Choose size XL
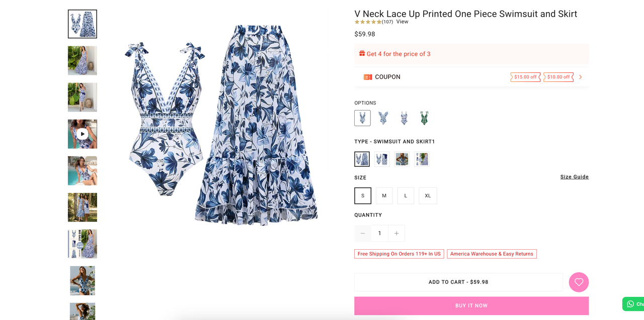 [428, 195]
